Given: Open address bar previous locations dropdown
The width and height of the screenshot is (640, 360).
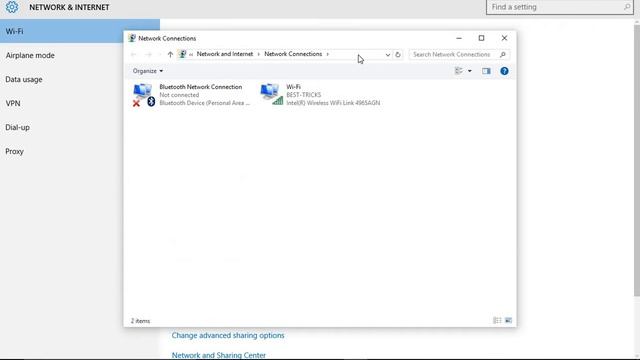Looking at the screenshot, I should tap(387, 54).
